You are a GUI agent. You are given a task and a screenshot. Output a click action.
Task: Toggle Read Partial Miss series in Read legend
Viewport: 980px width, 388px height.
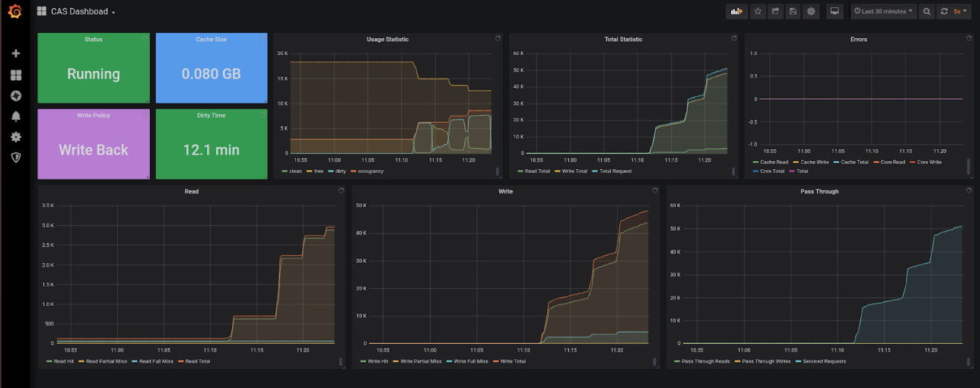[x=104, y=361]
